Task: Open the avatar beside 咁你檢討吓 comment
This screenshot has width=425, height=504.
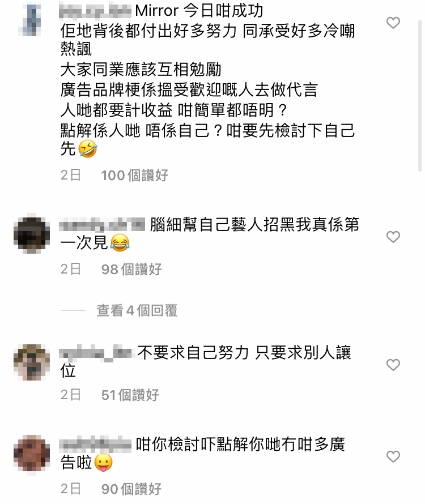Action: pyautogui.click(x=32, y=454)
